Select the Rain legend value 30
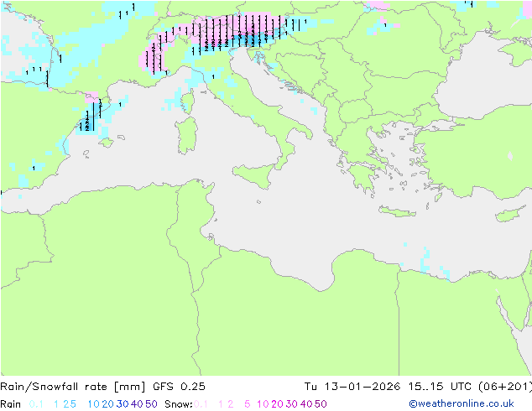The image size is (532, 411). [x=123, y=404]
